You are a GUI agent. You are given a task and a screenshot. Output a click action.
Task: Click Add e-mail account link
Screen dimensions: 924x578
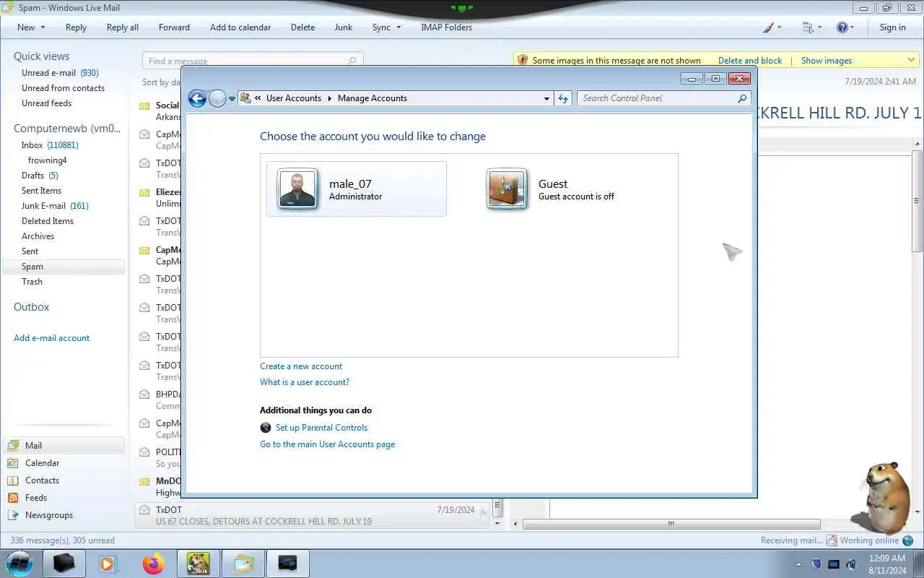pyautogui.click(x=52, y=338)
